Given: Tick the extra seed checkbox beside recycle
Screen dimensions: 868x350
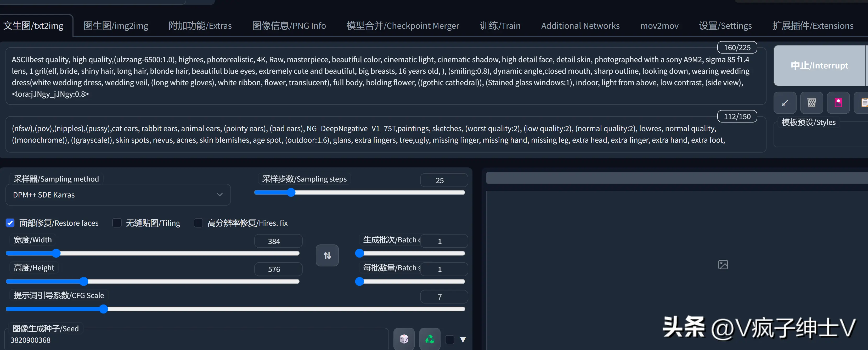Looking at the screenshot, I should coord(449,340).
